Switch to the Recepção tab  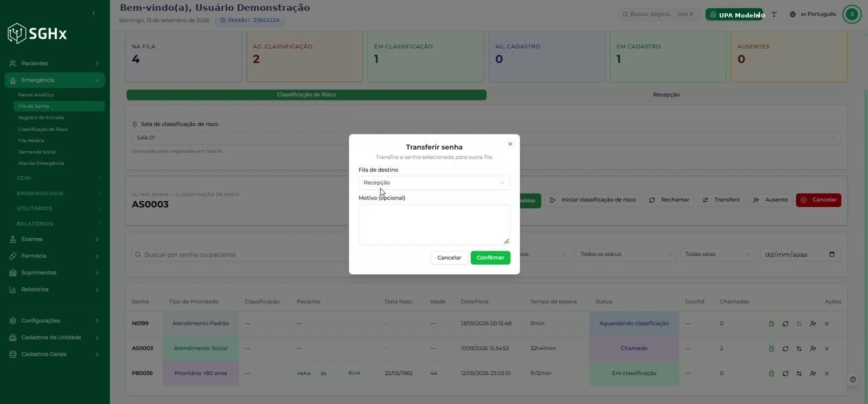tap(666, 95)
